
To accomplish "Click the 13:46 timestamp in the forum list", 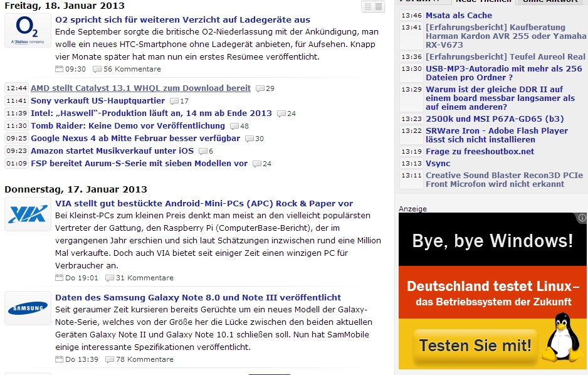I will tap(411, 16).
